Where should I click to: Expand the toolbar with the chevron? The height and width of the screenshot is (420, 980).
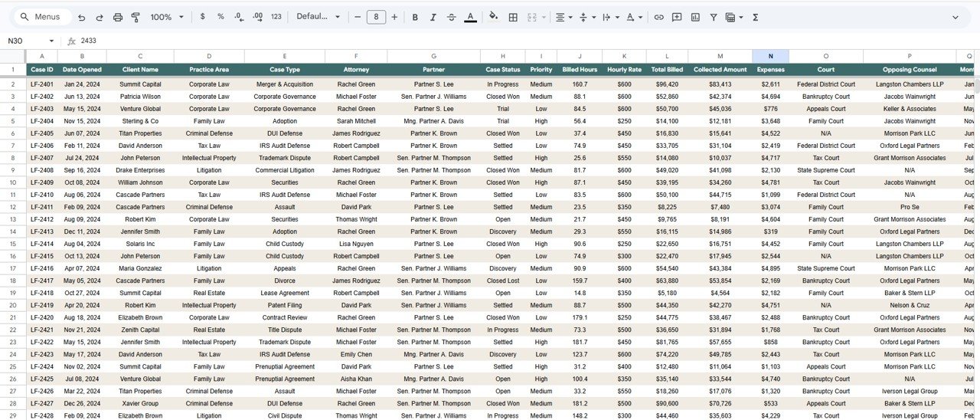coord(955,17)
